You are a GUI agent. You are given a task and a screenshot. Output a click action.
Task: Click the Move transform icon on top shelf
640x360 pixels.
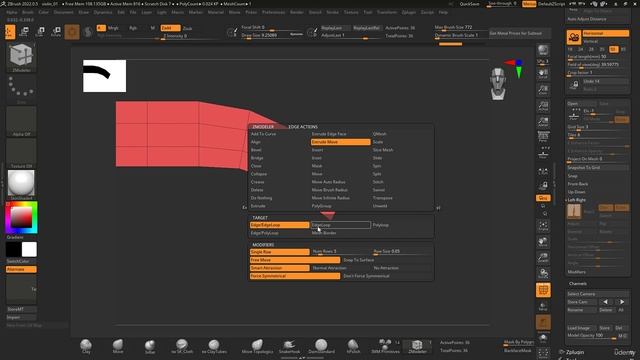point(24,32)
